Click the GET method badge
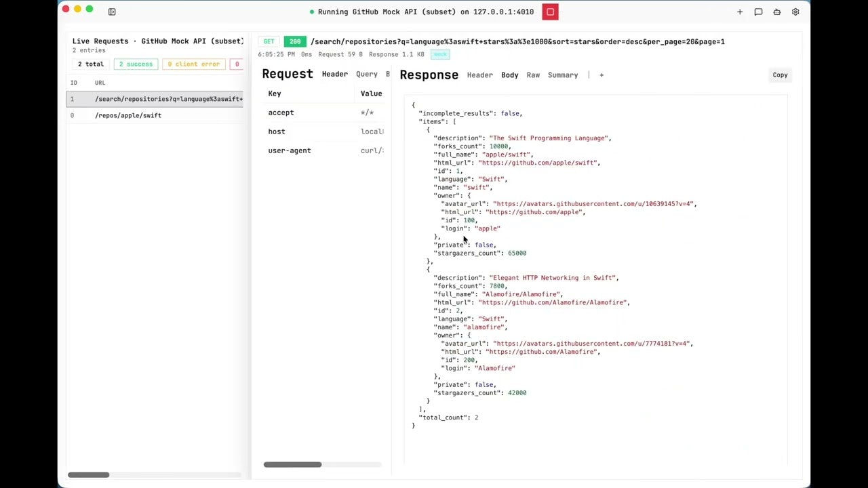 pyautogui.click(x=269, y=41)
